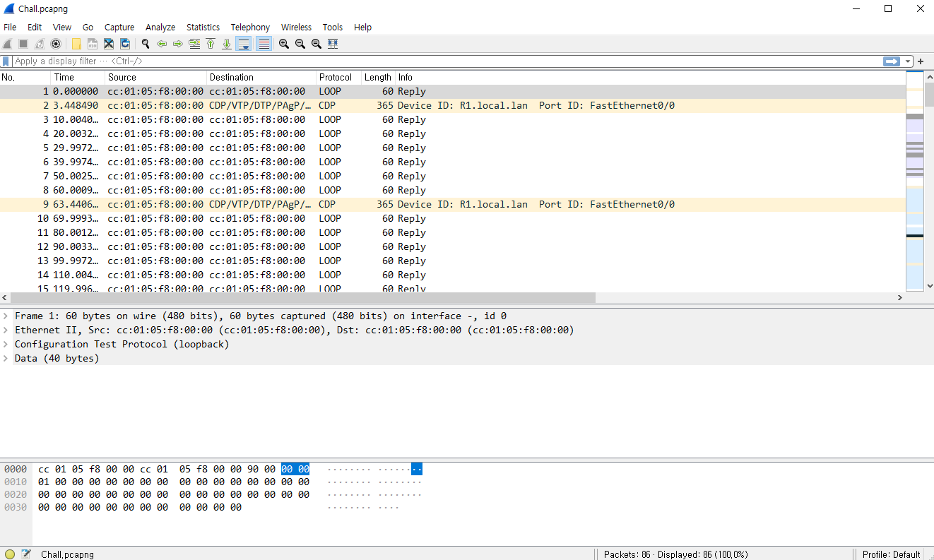Sort packets by Source column
The width and height of the screenshot is (934, 560).
tap(155, 77)
